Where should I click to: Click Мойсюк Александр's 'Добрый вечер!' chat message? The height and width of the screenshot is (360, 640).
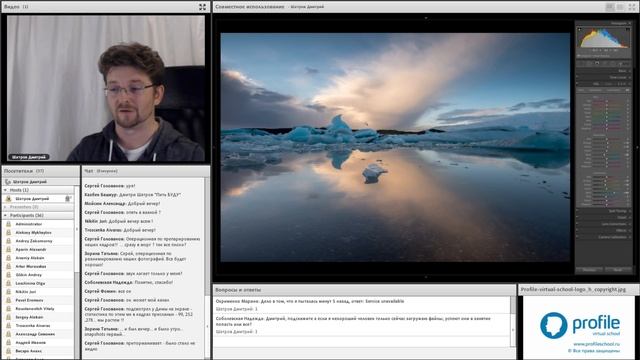[122, 203]
